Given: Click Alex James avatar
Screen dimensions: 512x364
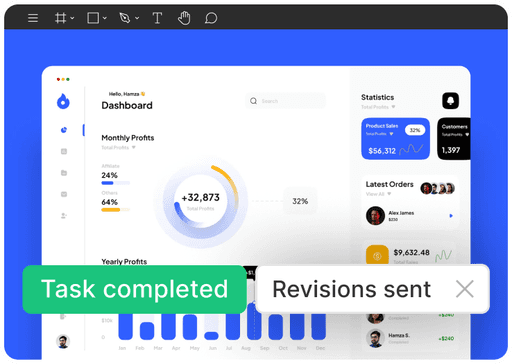Looking at the screenshot, I should tap(375, 216).
